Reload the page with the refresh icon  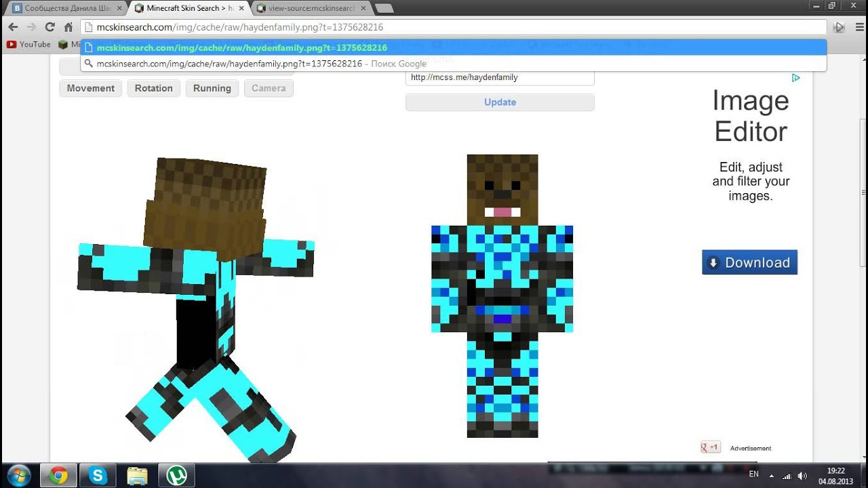coord(50,27)
